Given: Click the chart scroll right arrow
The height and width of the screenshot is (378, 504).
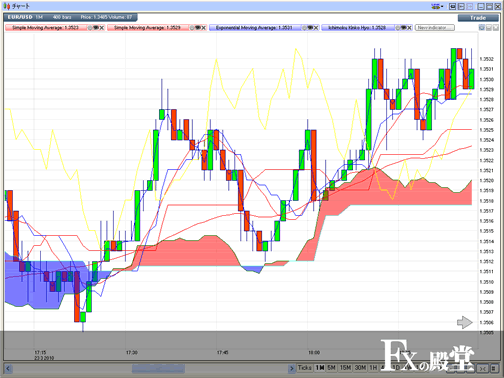Looking at the screenshot, I should point(292,369).
